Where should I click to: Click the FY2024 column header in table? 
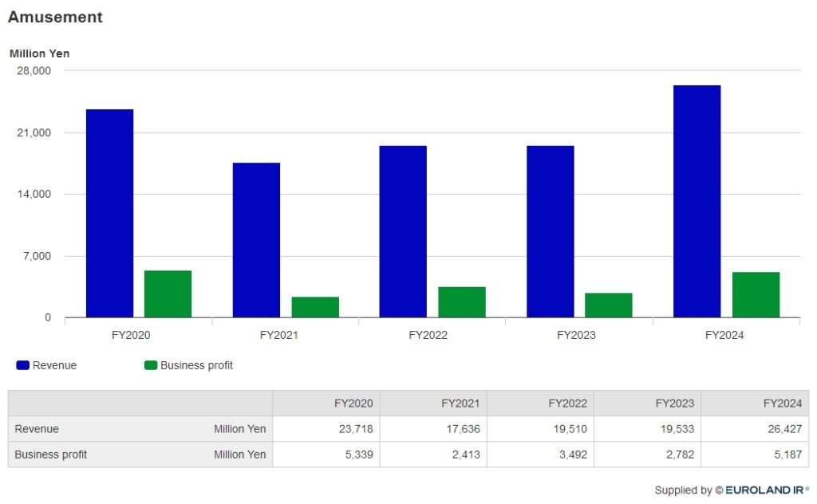tap(782, 403)
